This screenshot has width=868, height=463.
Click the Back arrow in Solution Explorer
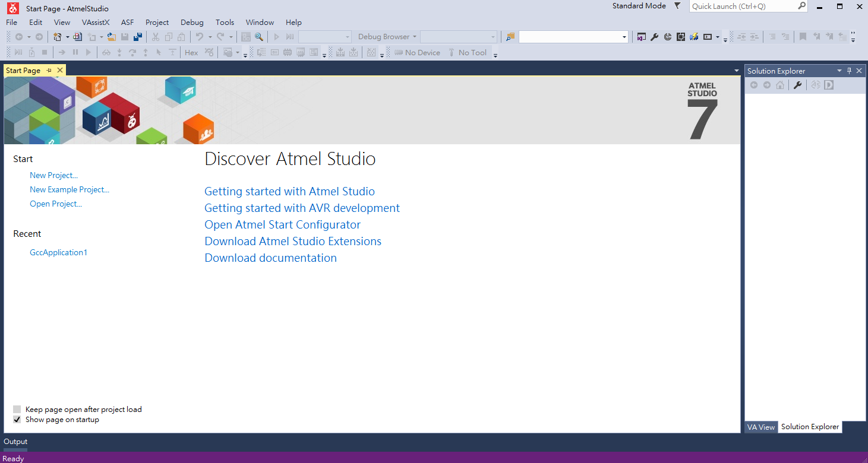(x=754, y=85)
